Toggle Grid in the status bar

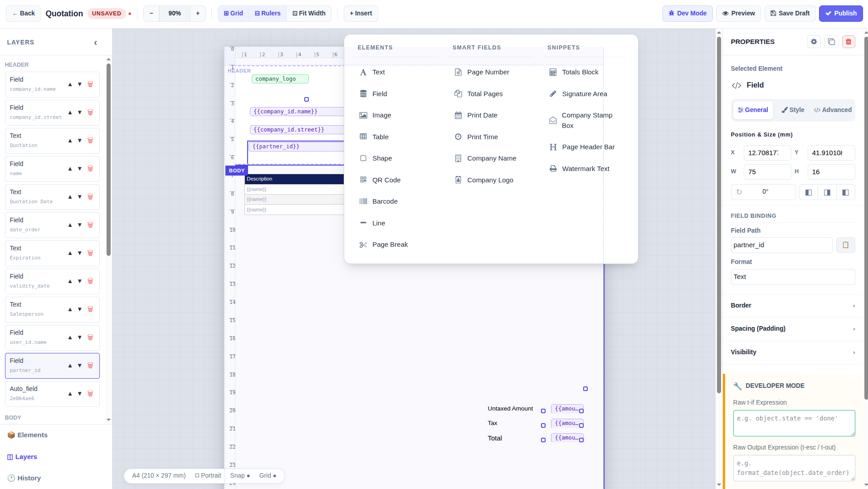(268, 475)
